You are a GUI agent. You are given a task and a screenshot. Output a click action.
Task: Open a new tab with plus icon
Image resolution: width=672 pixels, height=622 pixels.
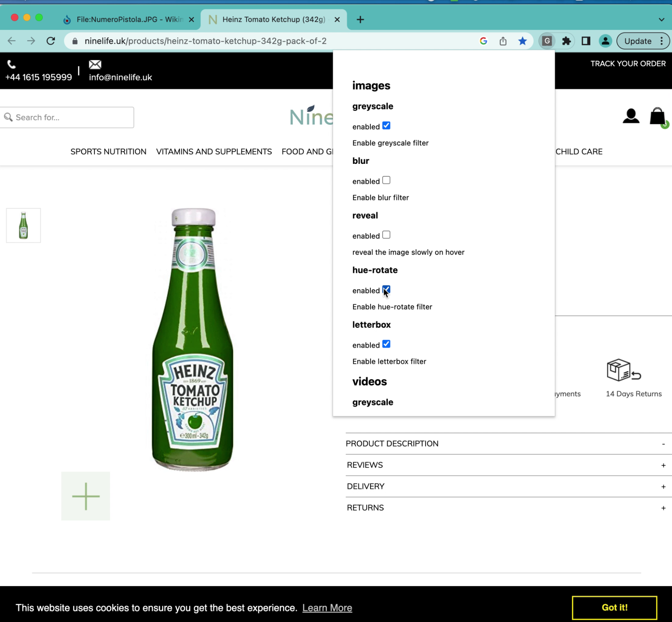tap(360, 20)
